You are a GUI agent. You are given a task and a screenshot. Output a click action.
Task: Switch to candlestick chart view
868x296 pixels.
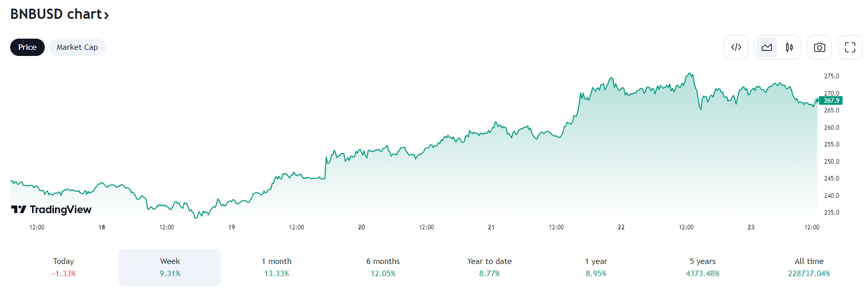789,47
